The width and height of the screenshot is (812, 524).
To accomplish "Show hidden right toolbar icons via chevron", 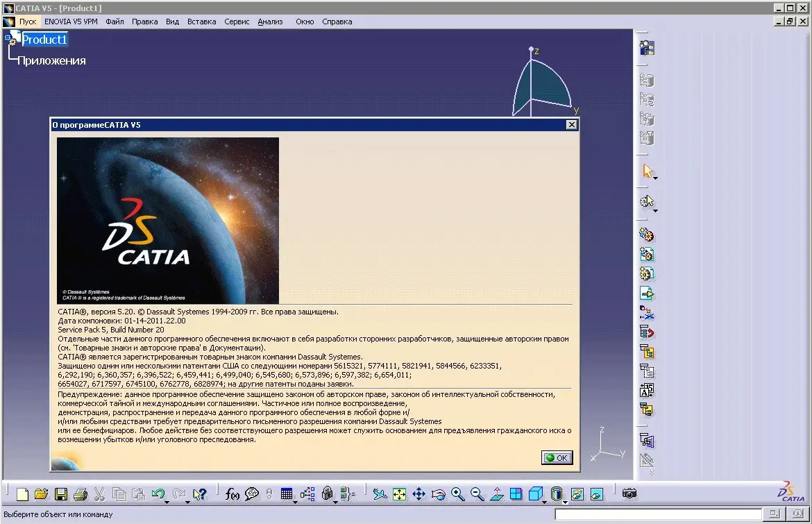I will point(652,473).
